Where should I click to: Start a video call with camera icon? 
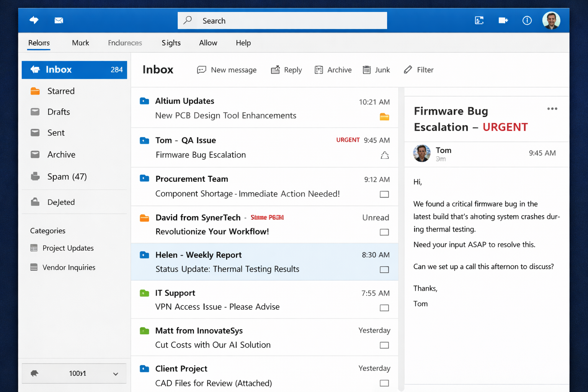pos(503,20)
